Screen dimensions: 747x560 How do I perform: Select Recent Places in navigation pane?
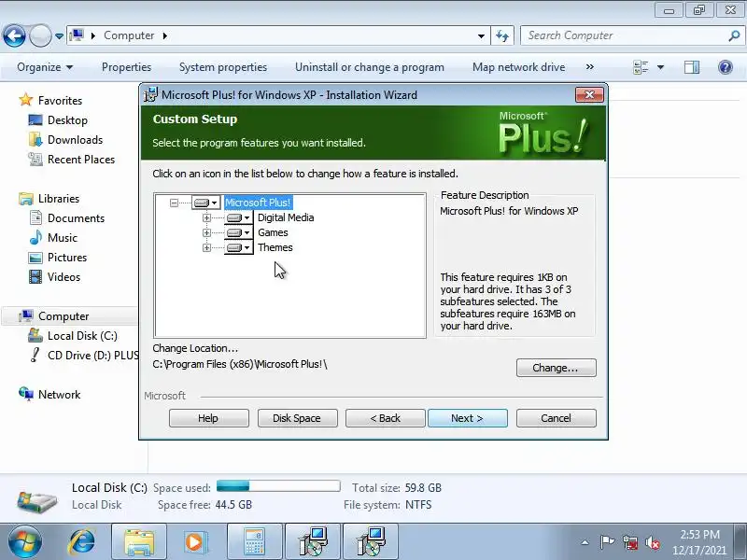coord(81,159)
